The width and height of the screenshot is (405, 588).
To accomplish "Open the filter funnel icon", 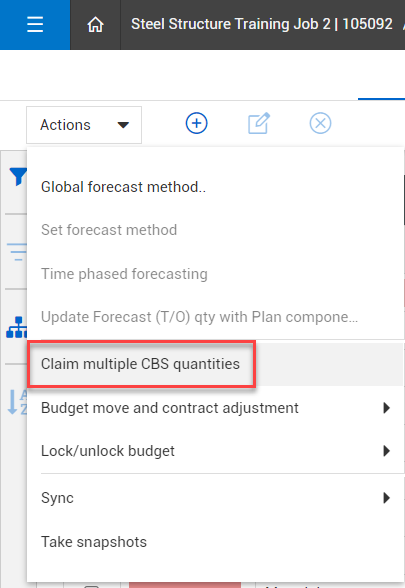I will click(x=18, y=177).
